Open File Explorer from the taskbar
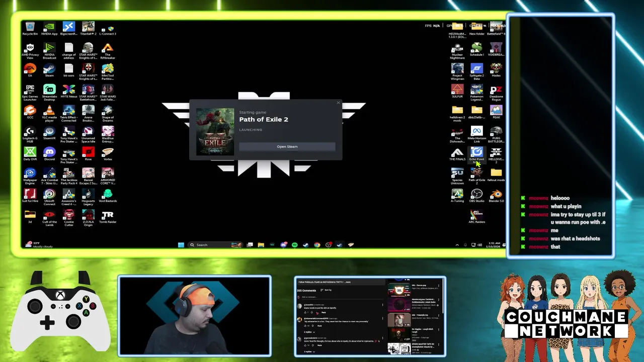This screenshot has height=362, width=644. (x=261, y=245)
